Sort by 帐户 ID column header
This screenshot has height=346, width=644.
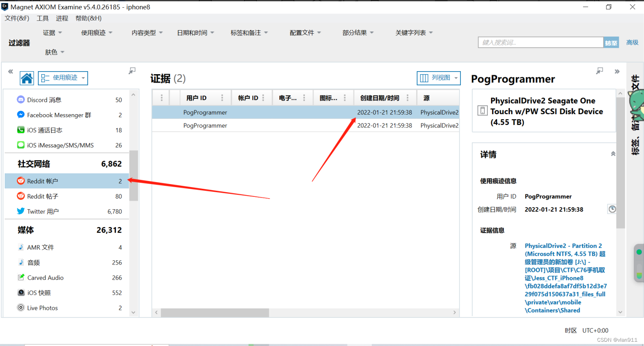coord(248,98)
